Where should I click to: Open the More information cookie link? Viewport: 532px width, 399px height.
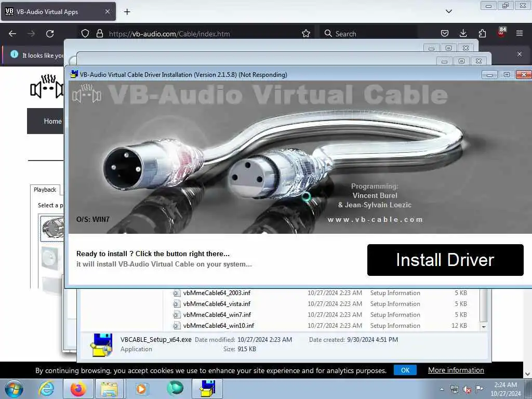tap(456, 370)
